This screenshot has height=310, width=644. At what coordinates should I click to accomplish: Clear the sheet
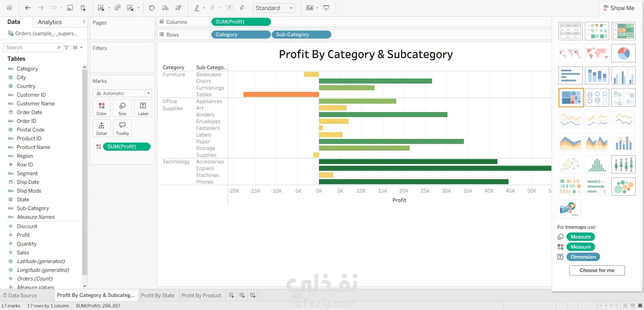pos(130,8)
